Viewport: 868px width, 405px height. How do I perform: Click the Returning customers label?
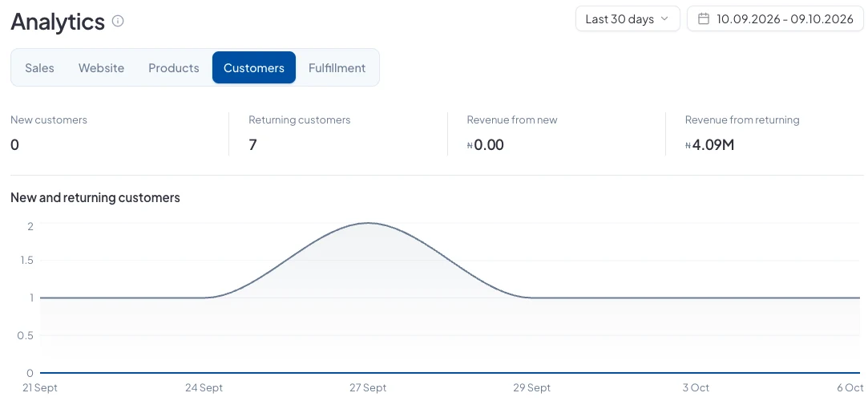click(x=300, y=119)
